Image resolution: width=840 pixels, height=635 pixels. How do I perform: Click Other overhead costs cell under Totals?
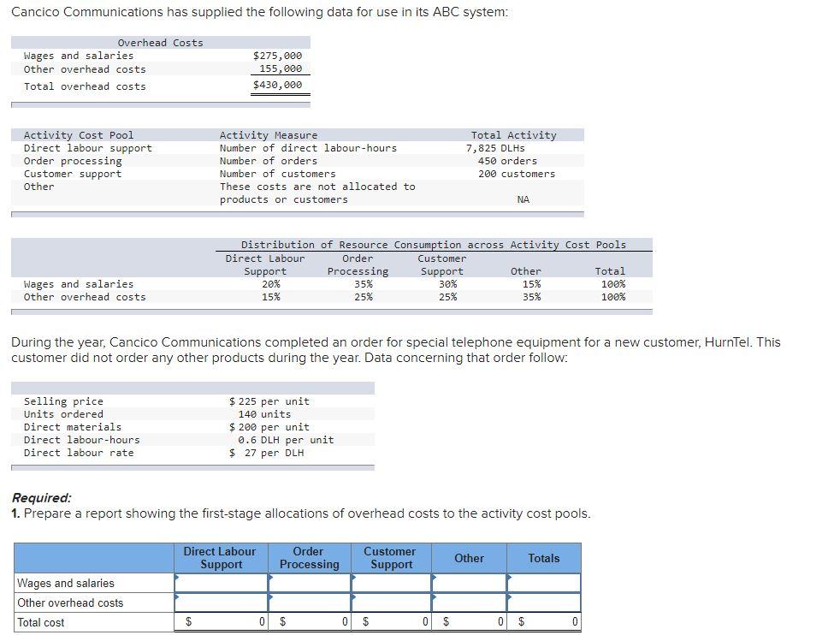click(x=544, y=602)
